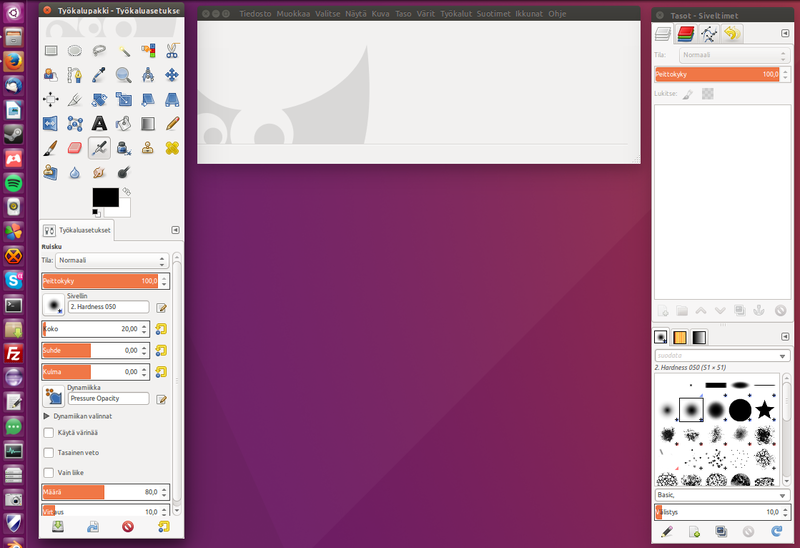Select the Eraser tool

click(x=74, y=148)
